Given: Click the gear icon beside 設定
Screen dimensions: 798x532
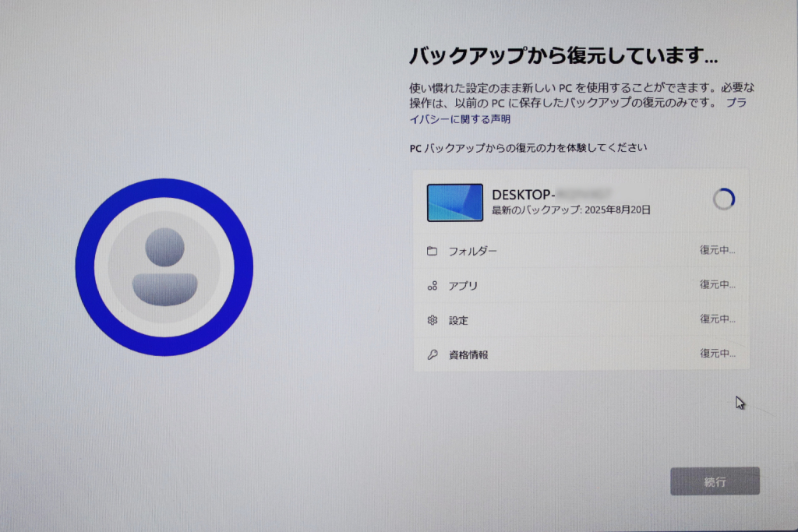Looking at the screenshot, I should point(433,320).
